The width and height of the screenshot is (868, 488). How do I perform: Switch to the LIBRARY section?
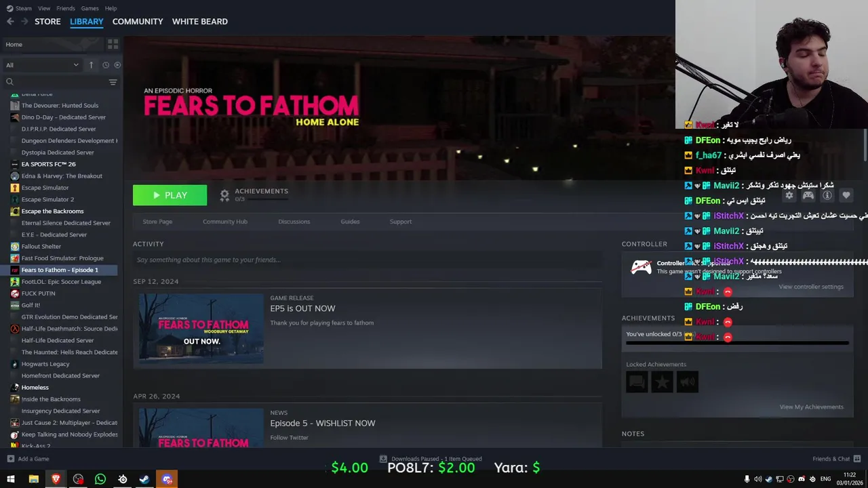point(87,22)
